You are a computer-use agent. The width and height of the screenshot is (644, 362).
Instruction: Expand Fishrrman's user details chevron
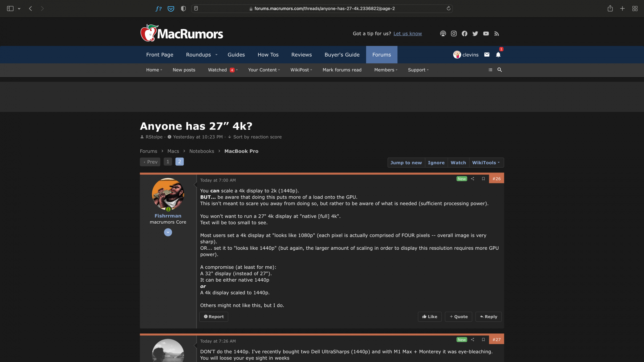[168, 232]
